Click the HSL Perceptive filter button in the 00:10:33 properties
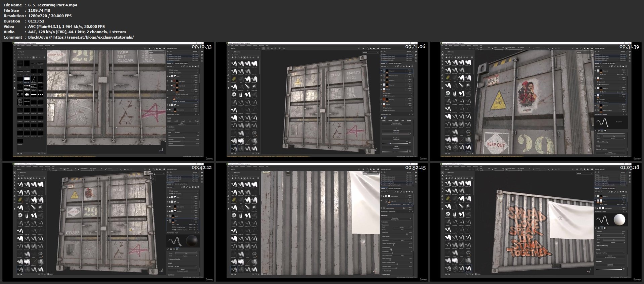 [x=183, y=124]
